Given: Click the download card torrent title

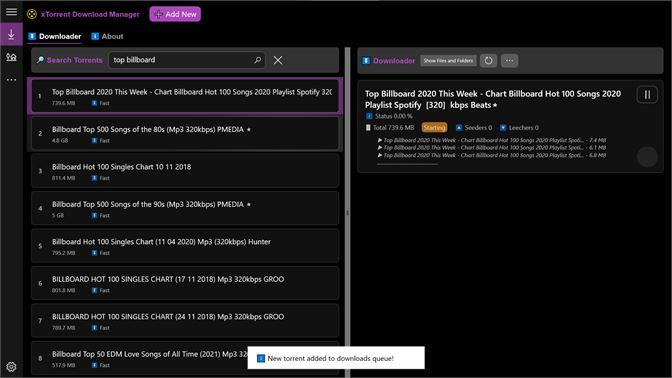Looking at the screenshot, I should [x=493, y=99].
